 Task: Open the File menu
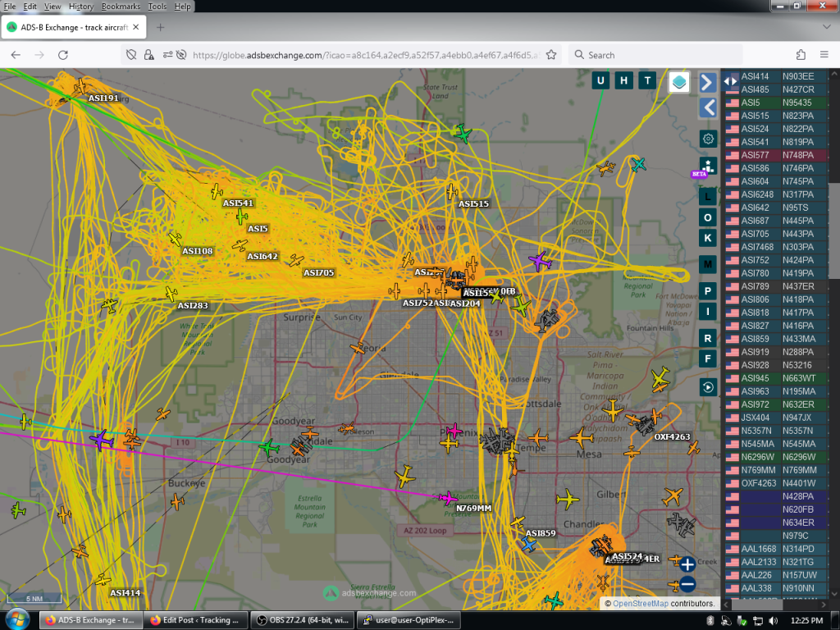(10, 7)
